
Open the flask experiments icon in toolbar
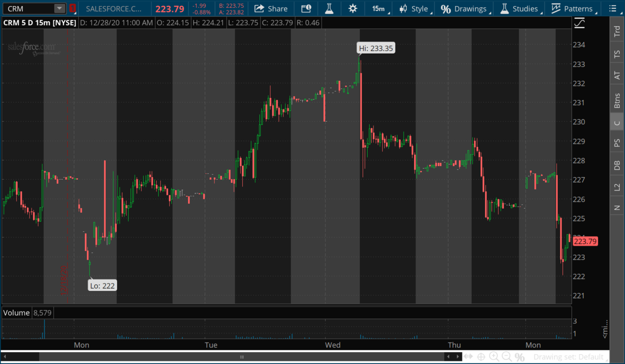click(329, 9)
